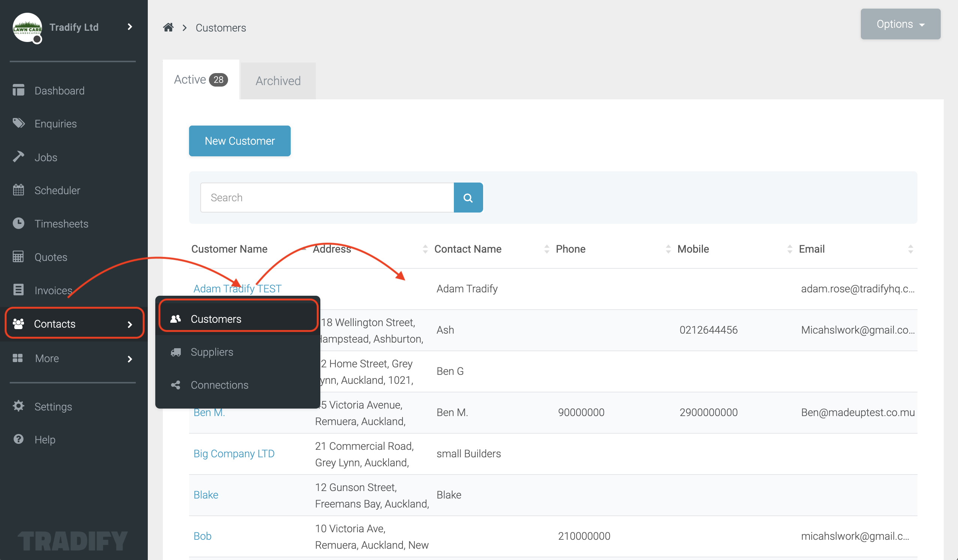The image size is (958, 560).
Task: Select Connections in the Contacts submenu
Action: pyautogui.click(x=238, y=385)
